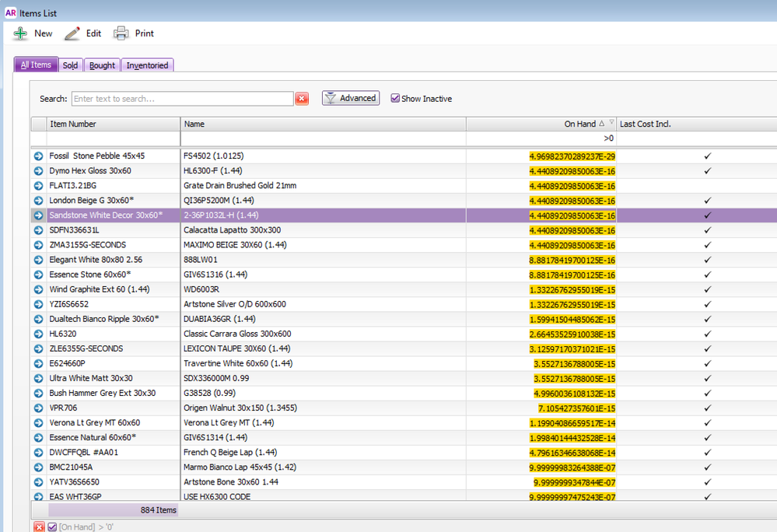777x532 pixels.
Task: Switch to the Inventoried tab
Action: [147, 65]
